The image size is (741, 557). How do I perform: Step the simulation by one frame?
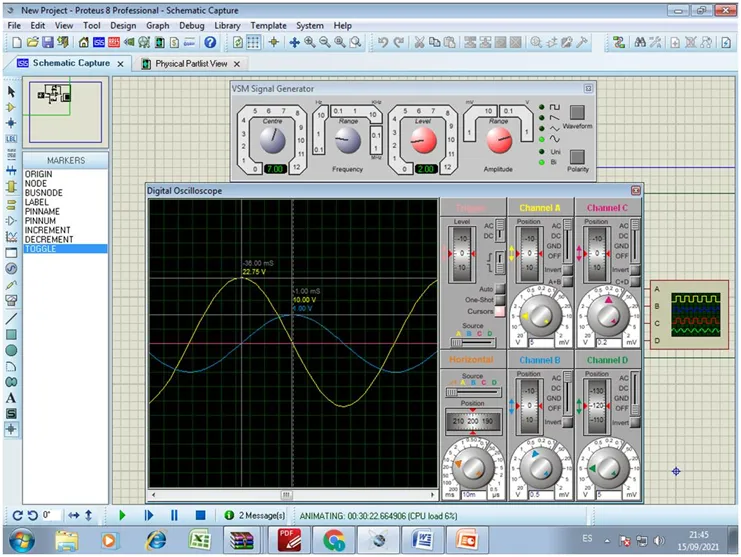[149, 515]
